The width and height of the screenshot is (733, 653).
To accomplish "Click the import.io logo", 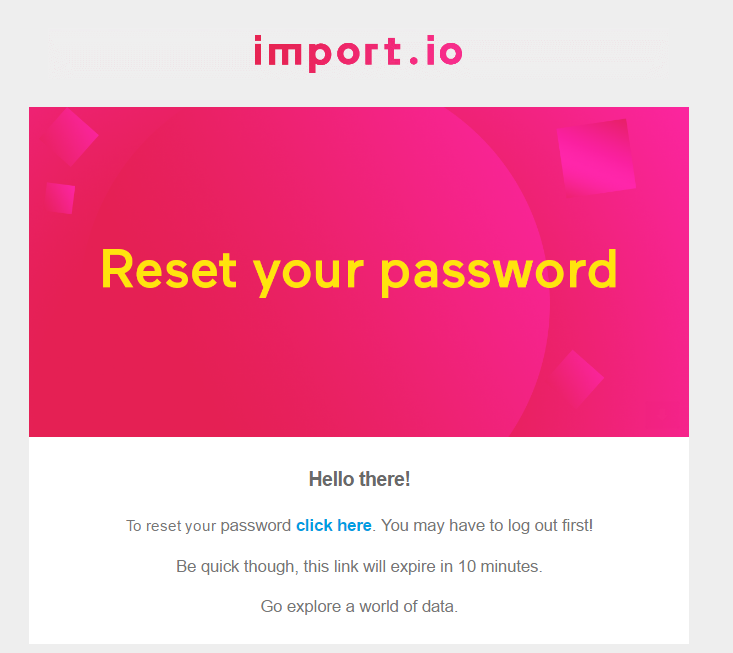I will point(358,52).
